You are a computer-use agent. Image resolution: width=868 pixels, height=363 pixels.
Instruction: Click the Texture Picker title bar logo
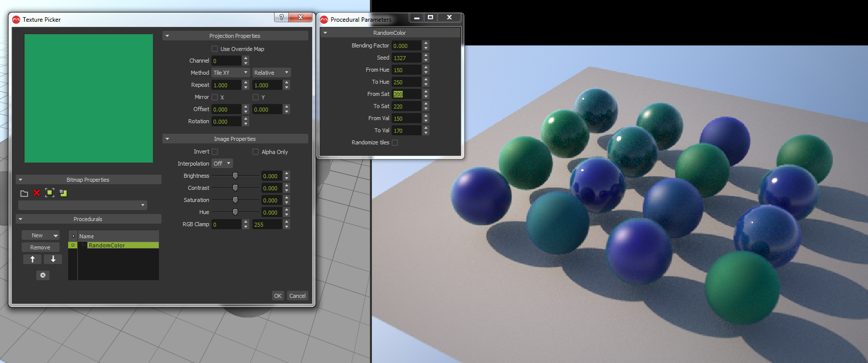point(16,20)
